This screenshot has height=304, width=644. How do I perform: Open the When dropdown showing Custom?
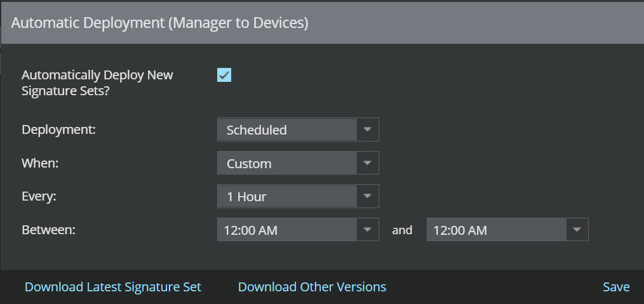point(298,163)
